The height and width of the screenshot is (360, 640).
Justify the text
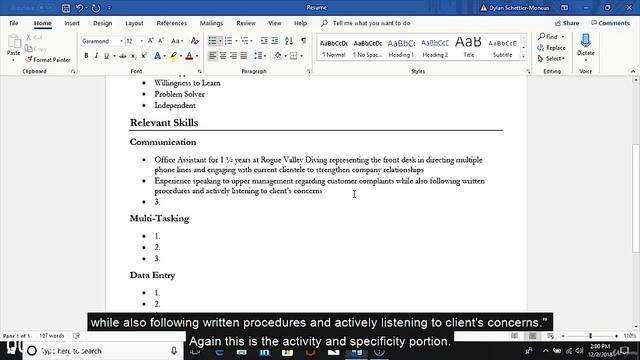tap(243, 56)
